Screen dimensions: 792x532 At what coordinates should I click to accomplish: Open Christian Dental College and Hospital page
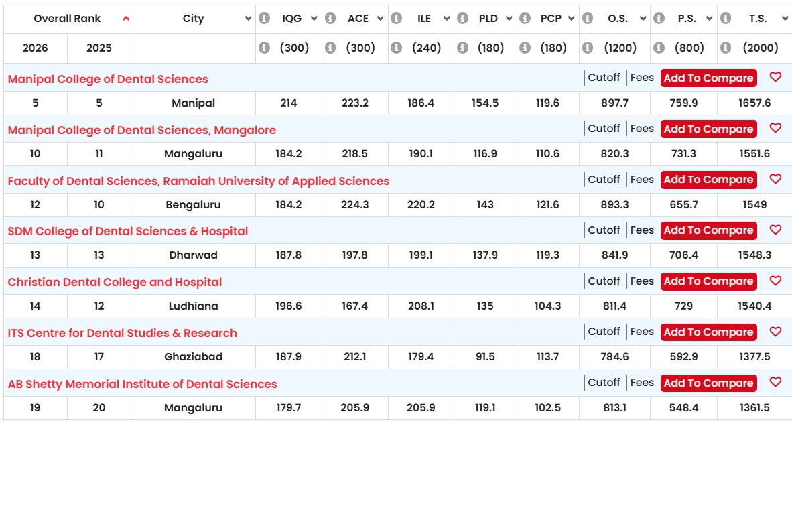click(115, 282)
